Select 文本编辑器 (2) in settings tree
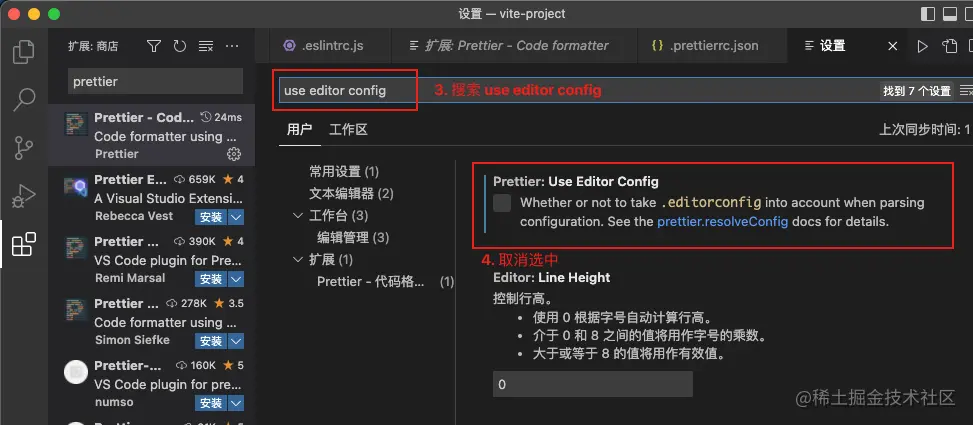 (351, 194)
